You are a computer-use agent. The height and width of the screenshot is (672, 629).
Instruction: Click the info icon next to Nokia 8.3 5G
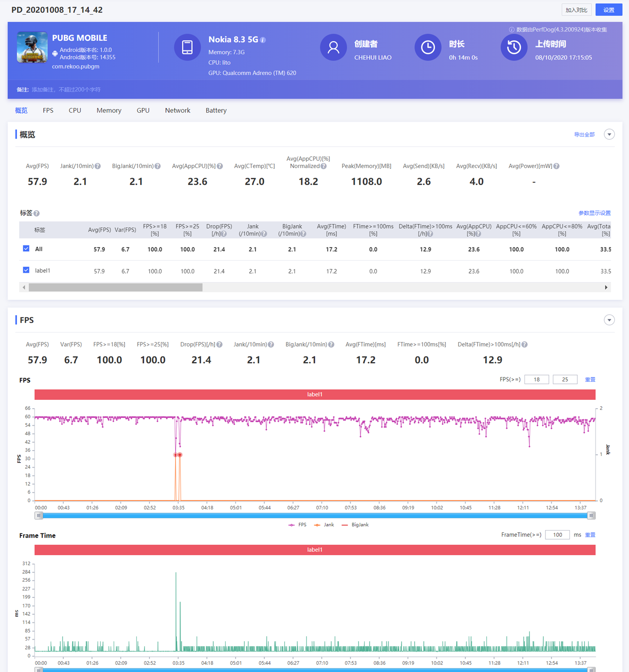click(x=263, y=40)
